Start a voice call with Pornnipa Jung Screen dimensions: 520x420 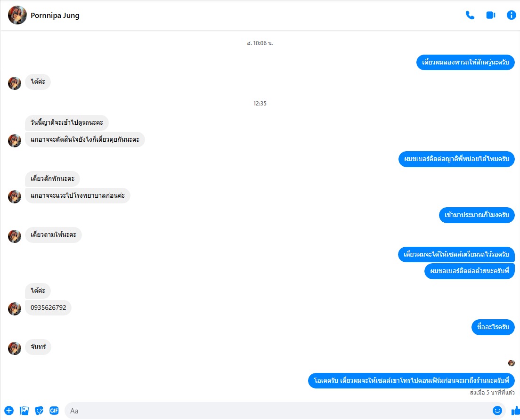click(470, 15)
